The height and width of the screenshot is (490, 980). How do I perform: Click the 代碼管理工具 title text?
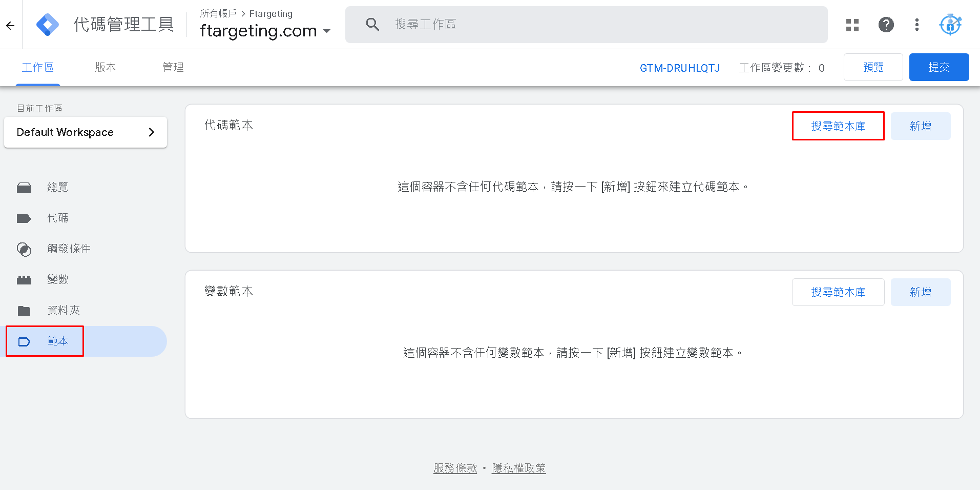click(123, 25)
